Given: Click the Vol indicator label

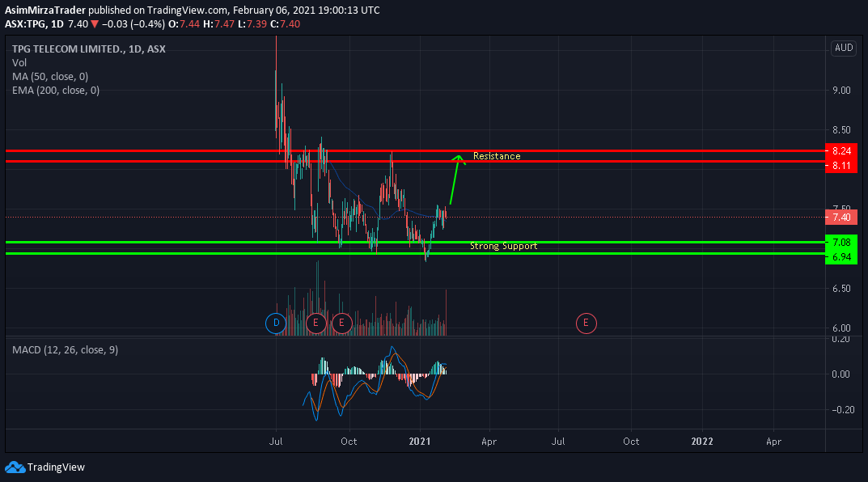Looking at the screenshot, I should click(19, 62).
